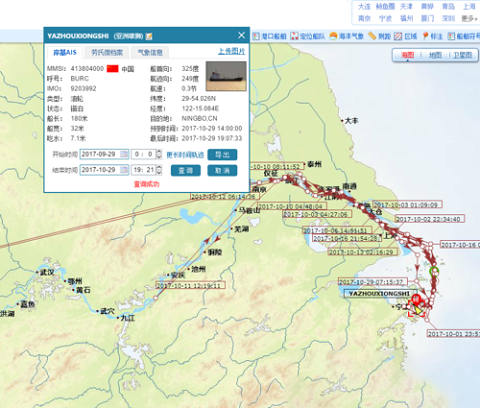Open calendar dropdown for end date 2017-10-29
Viewport: 480px width, 408px height.
click(x=124, y=170)
